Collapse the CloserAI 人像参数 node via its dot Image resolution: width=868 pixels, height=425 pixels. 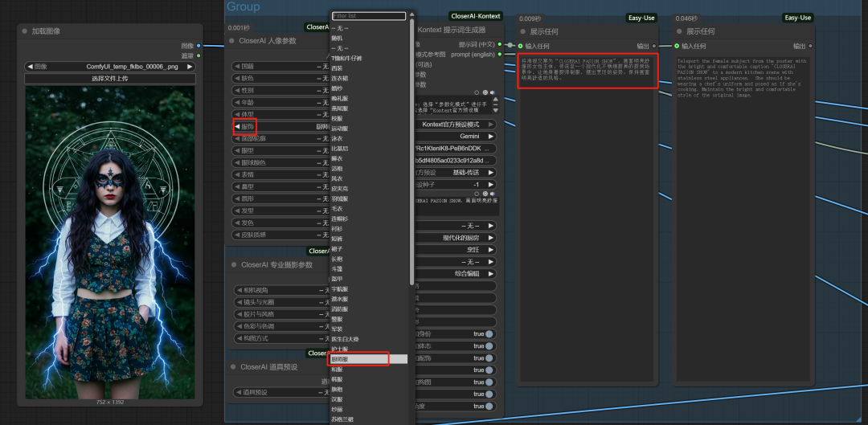[232, 41]
